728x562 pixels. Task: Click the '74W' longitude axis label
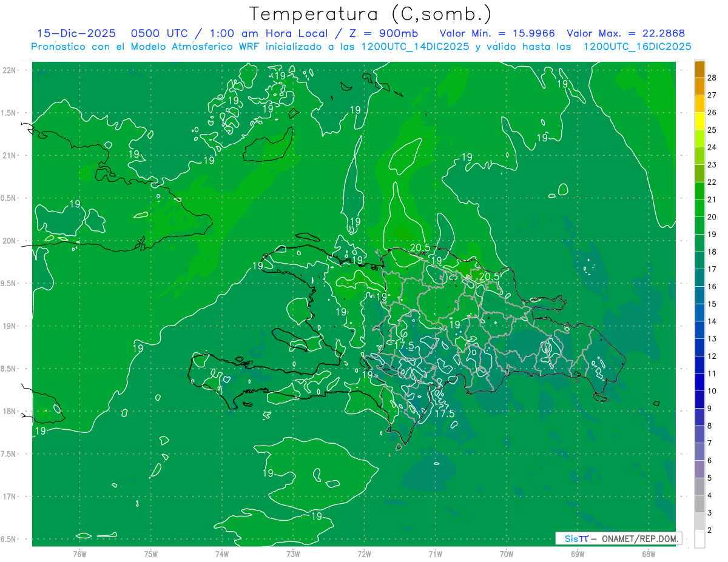tap(222, 554)
